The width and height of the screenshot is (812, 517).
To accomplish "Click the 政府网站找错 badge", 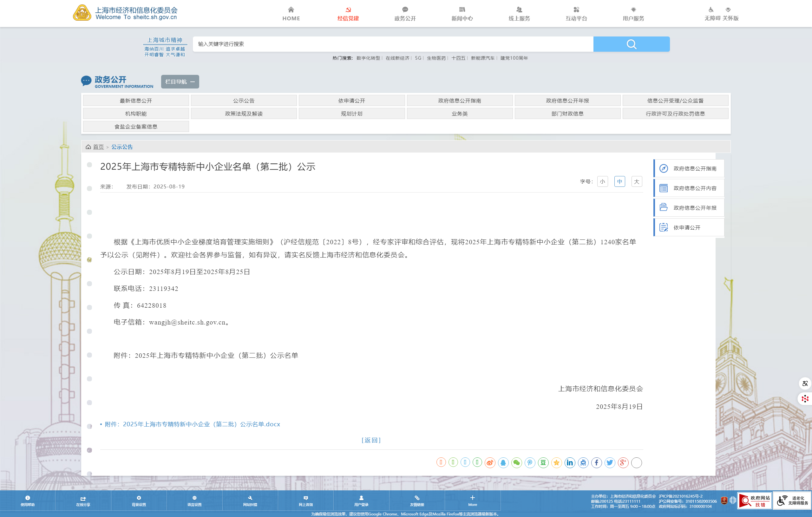I will point(754,501).
